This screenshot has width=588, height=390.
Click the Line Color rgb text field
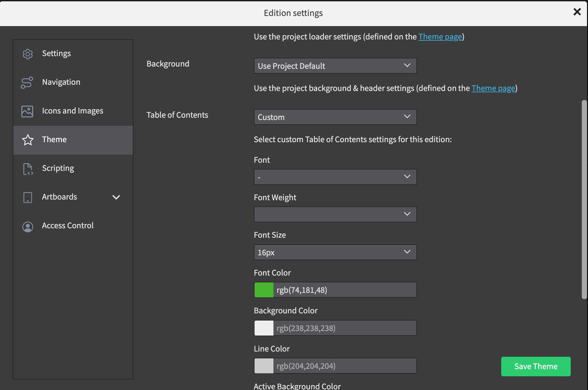[x=345, y=366]
